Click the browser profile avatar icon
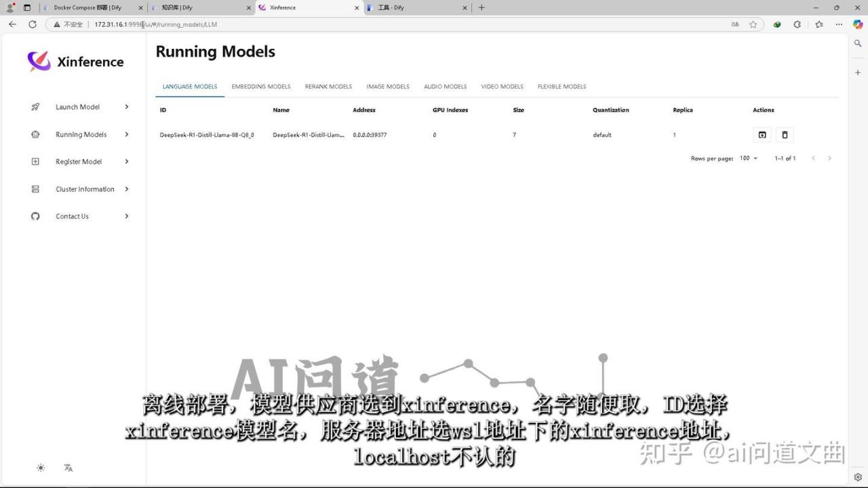The width and height of the screenshot is (868, 488). pos(10,7)
